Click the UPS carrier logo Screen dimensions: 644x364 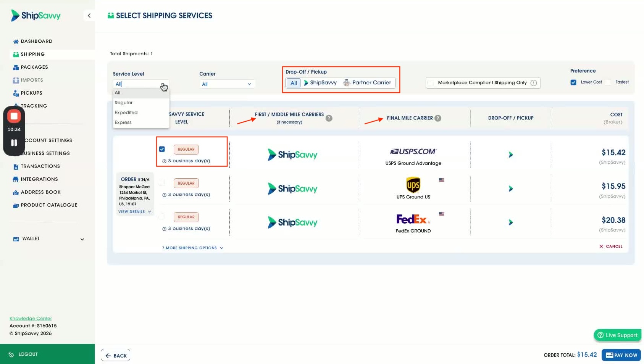pyautogui.click(x=413, y=185)
